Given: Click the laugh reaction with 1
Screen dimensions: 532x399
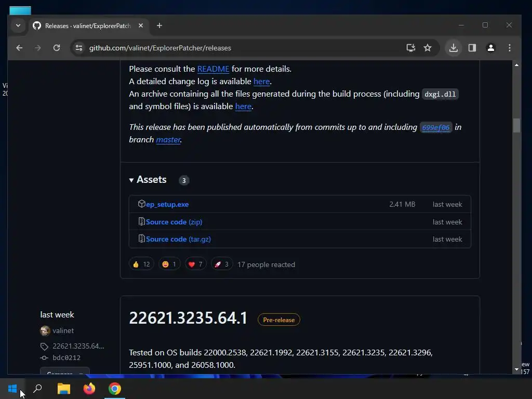Looking at the screenshot, I should pyautogui.click(x=169, y=264).
